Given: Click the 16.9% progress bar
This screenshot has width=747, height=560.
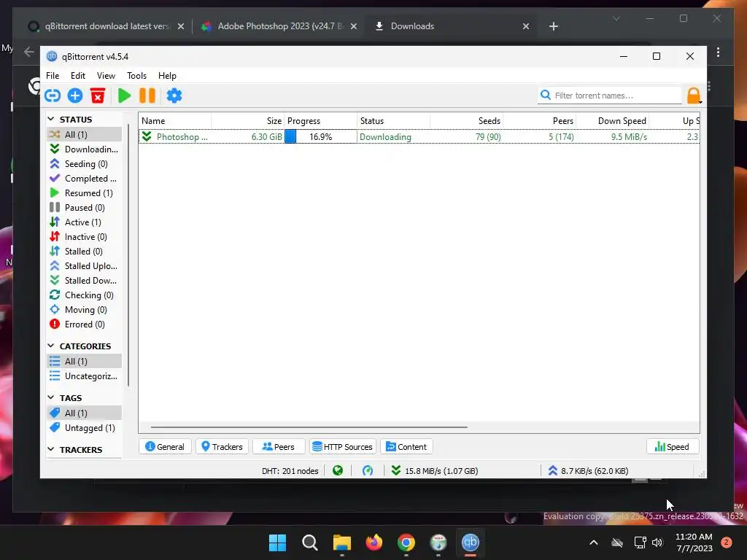Looking at the screenshot, I should (x=321, y=136).
